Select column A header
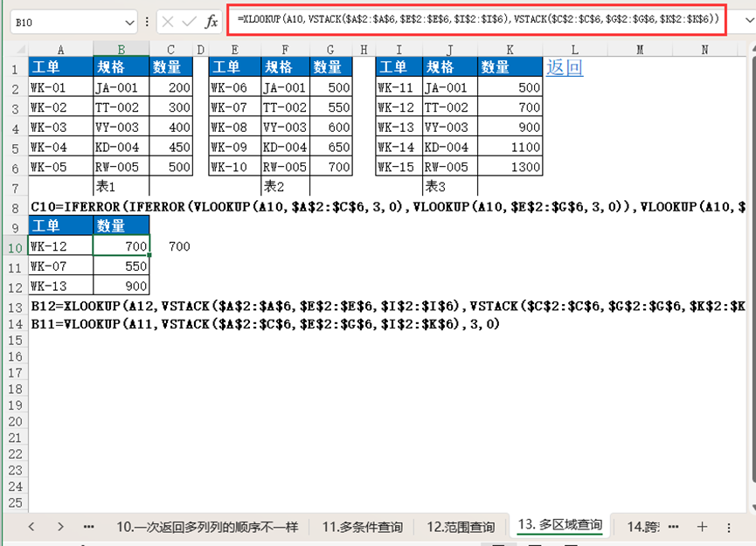 pos(61,49)
